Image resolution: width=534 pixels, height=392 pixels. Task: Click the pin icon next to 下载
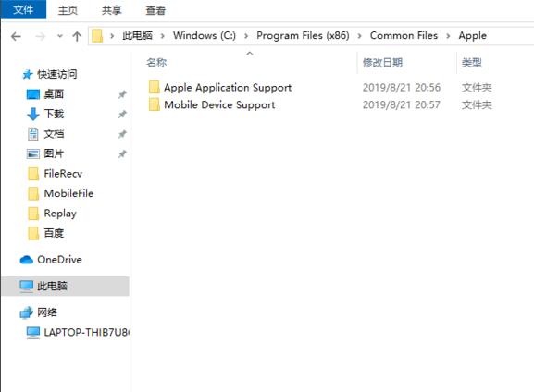122,114
